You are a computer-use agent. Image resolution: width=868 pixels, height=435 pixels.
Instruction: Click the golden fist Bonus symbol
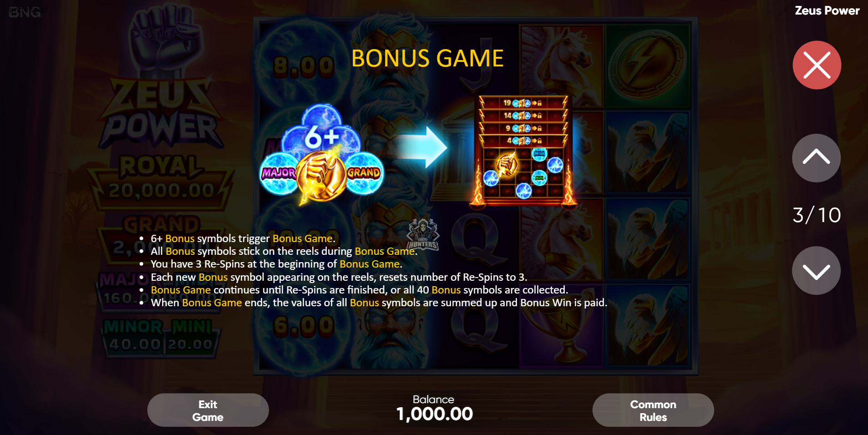(x=321, y=175)
